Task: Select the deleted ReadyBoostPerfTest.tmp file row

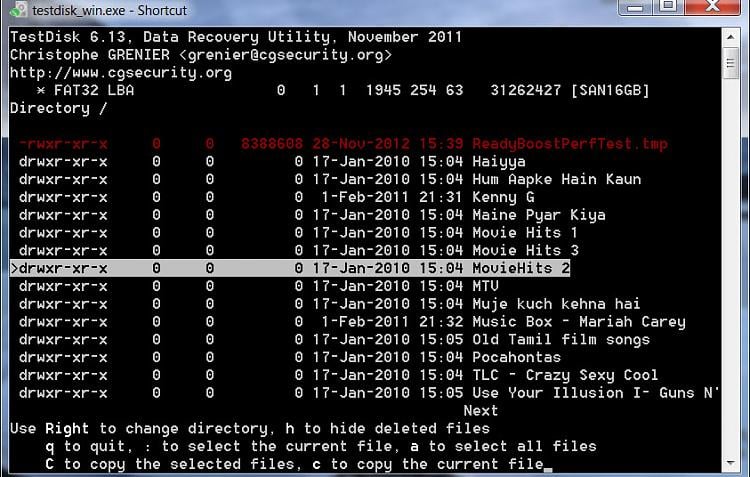Action: point(343,144)
